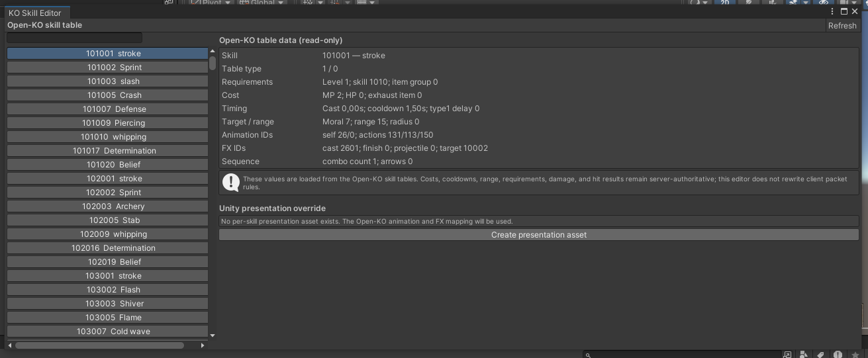Image resolution: width=868 pixels, height=358 pixels.
Task: Open skill 102019 Belief
Action: (x=107, y=262)
